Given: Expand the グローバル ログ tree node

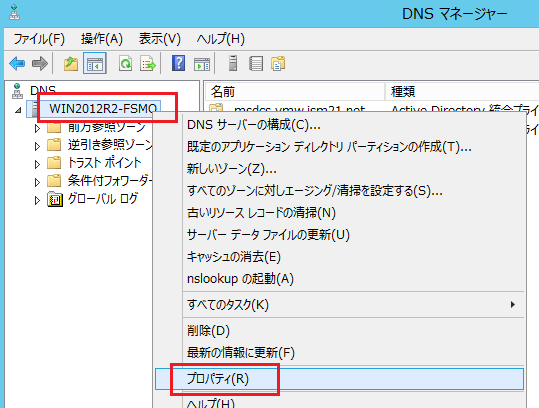Looking at the screenshot, I should pos(37,200).
